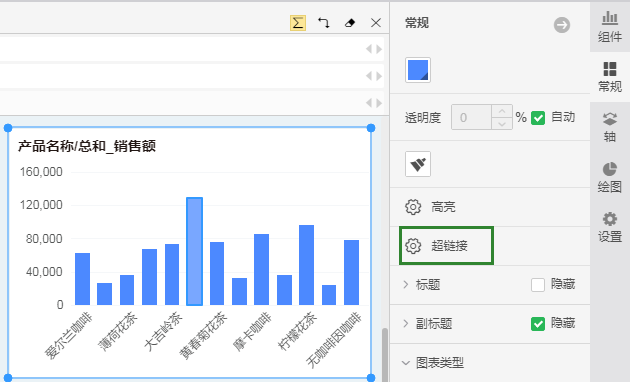Toggle the sigma aggregate icon
The height and width of the screenshot is (382, 630).
(x=298, y=23)
